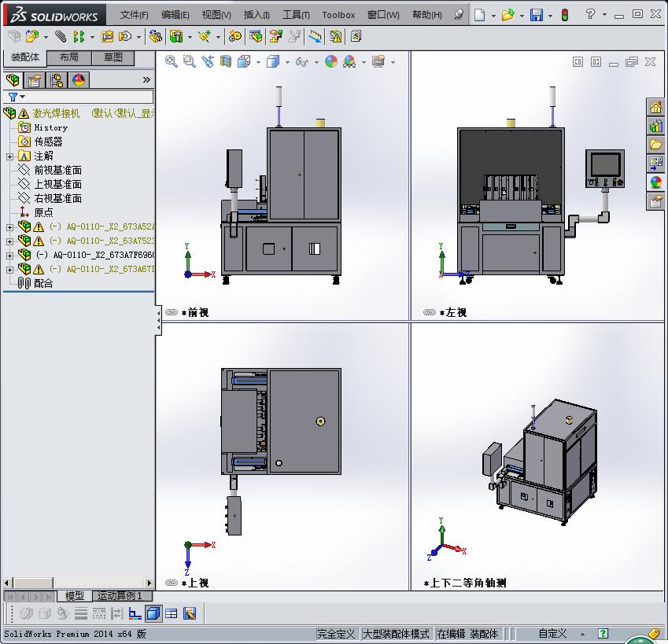Click the Edit Appearance color ball icon
The image size is (668, 644).
pyautogui.click(x=331, y=61)
